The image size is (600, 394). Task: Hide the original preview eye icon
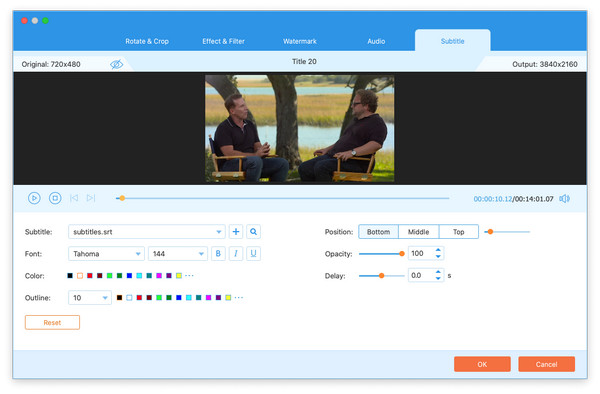pyautogui.click(x=116, y=64)
